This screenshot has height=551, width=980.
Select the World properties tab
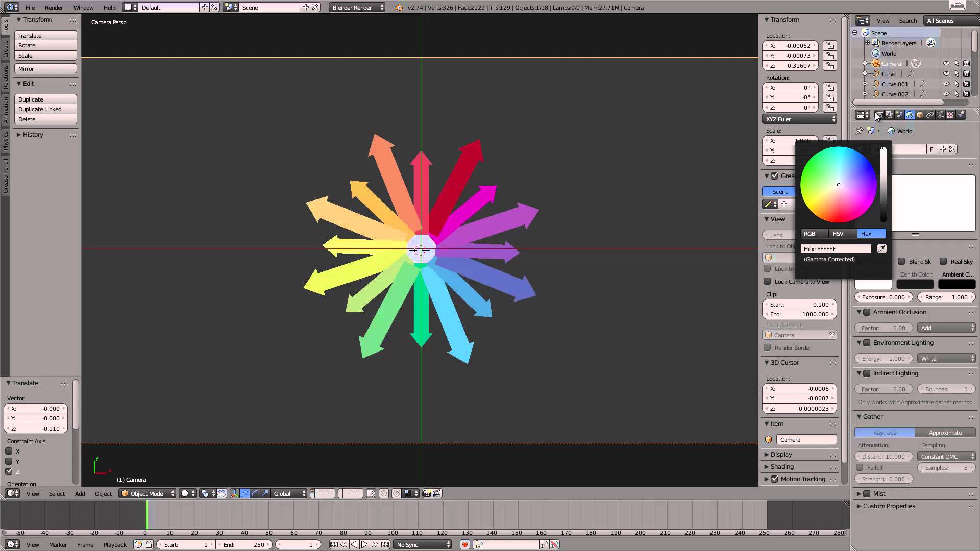coord(910,116)
